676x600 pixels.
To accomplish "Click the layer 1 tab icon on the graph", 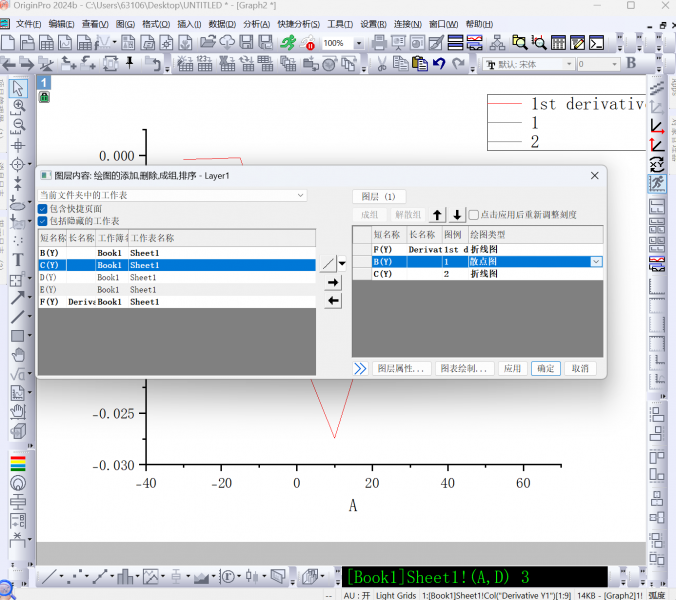I will [44, 82].
